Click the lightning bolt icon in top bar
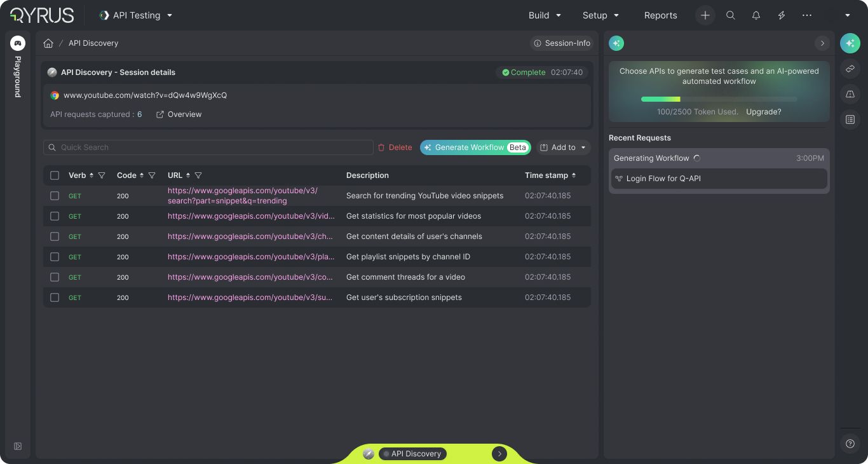This screenshot has height=464, width=868. (782, 15)
